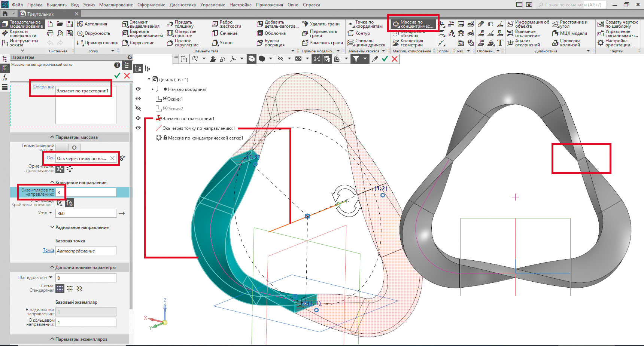Choose Точка по координатам tool
The height and width of the screenshot is (346, 644).
(x=365, y=24)
